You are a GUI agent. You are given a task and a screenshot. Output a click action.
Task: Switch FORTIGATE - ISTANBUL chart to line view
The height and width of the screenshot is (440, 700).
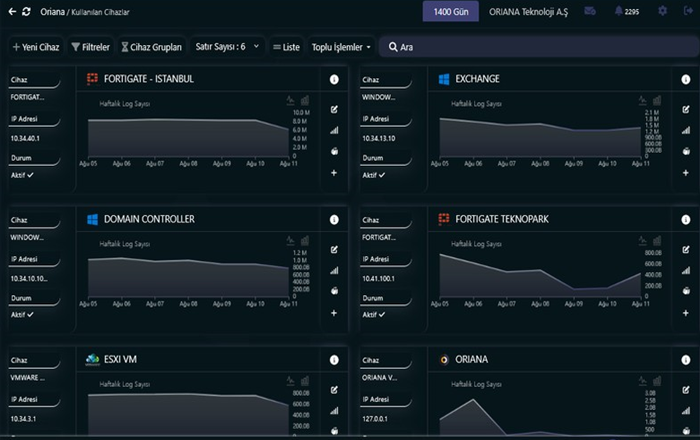(291, 100)
